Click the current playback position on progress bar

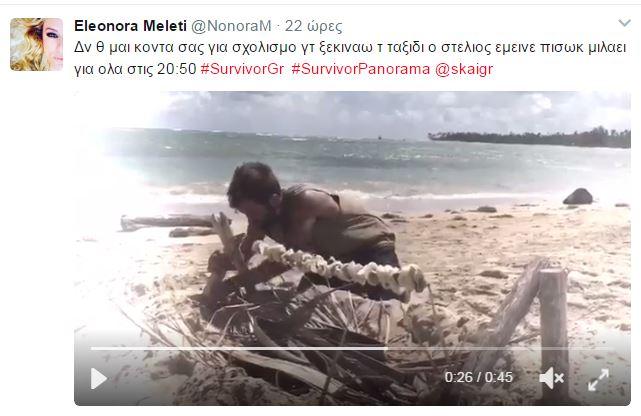coord(387,349)
